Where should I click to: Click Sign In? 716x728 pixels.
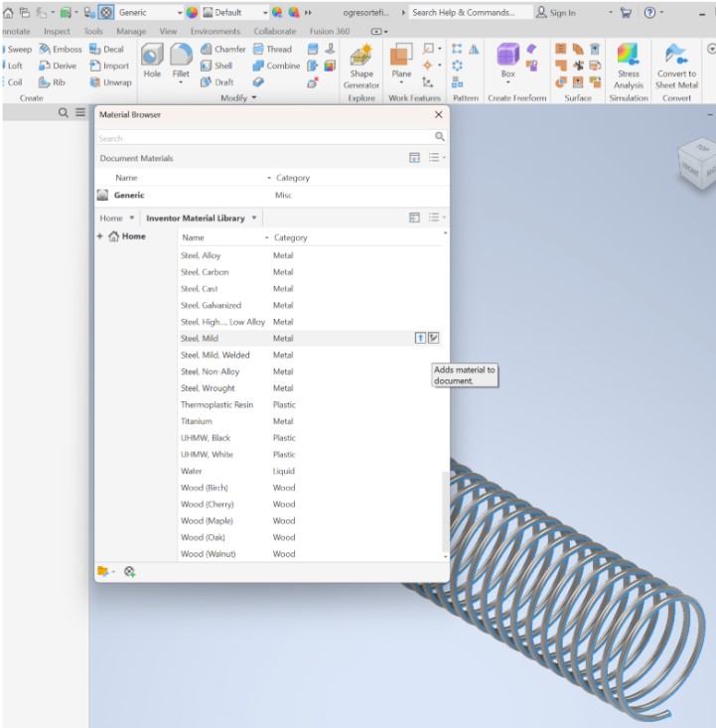tap(556, 13)
